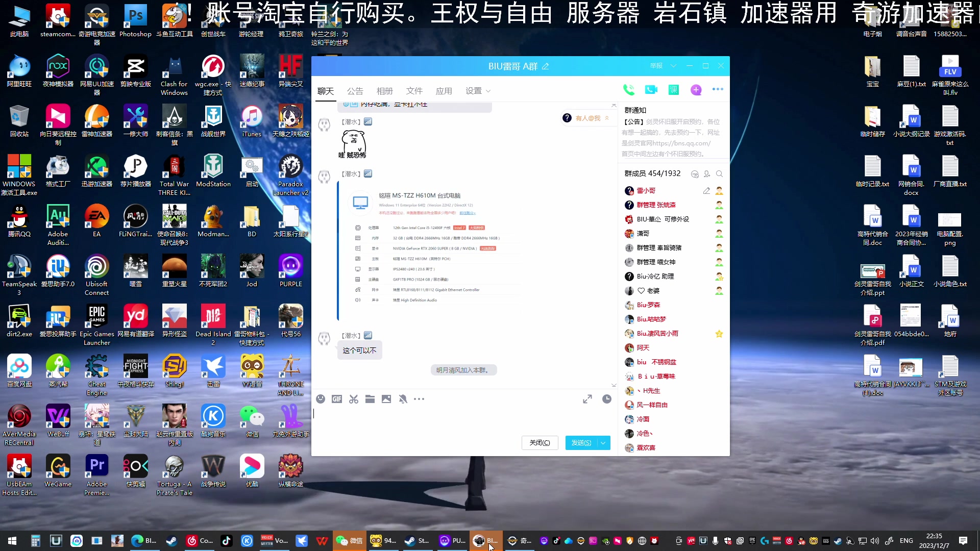The image size is (980, 551).
Task: Open the 发送 send options dropdown arrow
Action: (603, 442)
